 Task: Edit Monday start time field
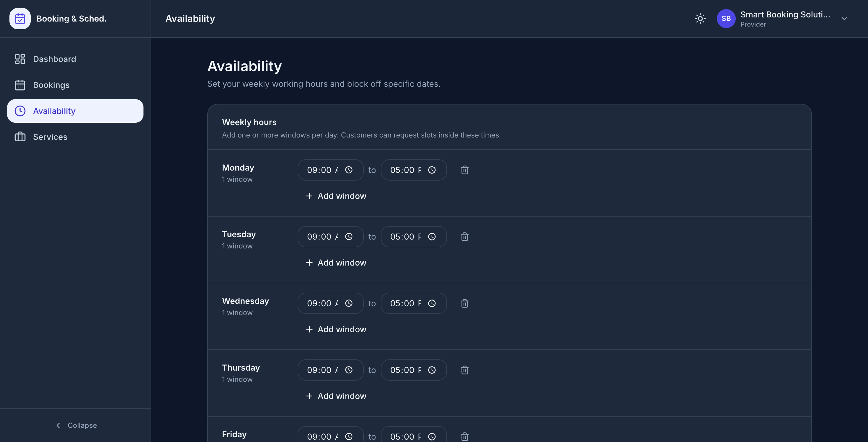click(x=330, y=170)
